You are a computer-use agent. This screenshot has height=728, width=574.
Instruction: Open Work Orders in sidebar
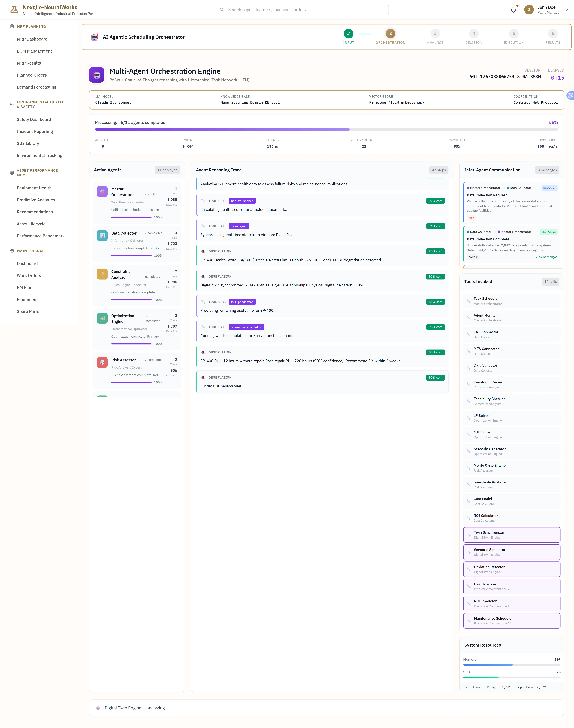coord(29,275)
